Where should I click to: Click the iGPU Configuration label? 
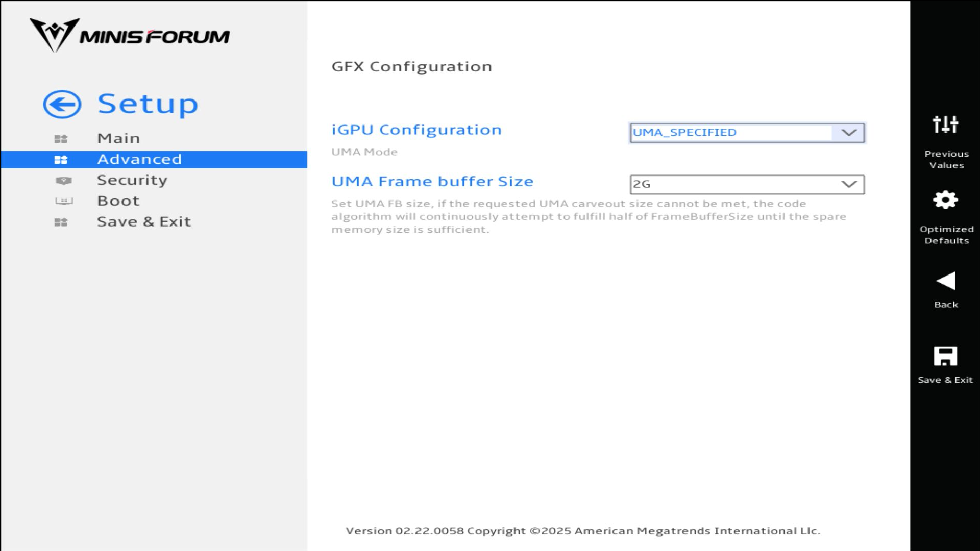[416, 130]
